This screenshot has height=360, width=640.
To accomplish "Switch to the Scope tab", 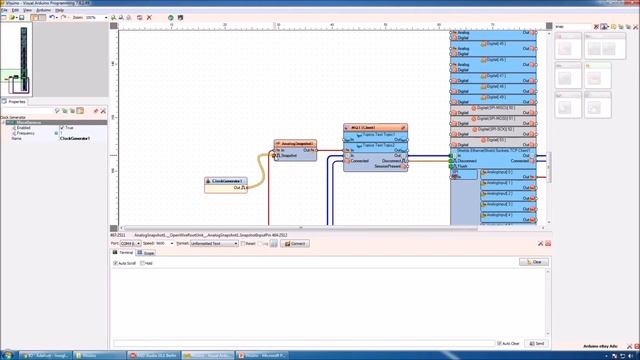I will pos(146,253).
